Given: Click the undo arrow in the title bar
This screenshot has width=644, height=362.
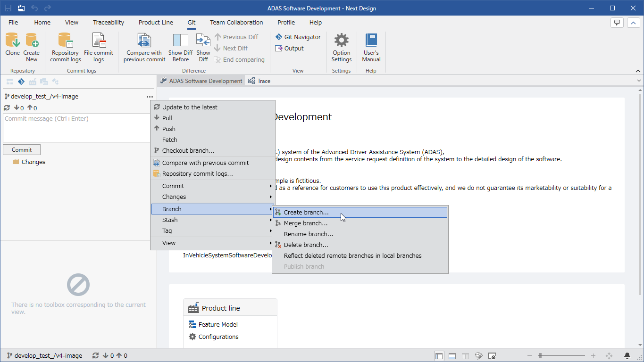Looking at the screenshot, I should (34, 8).
